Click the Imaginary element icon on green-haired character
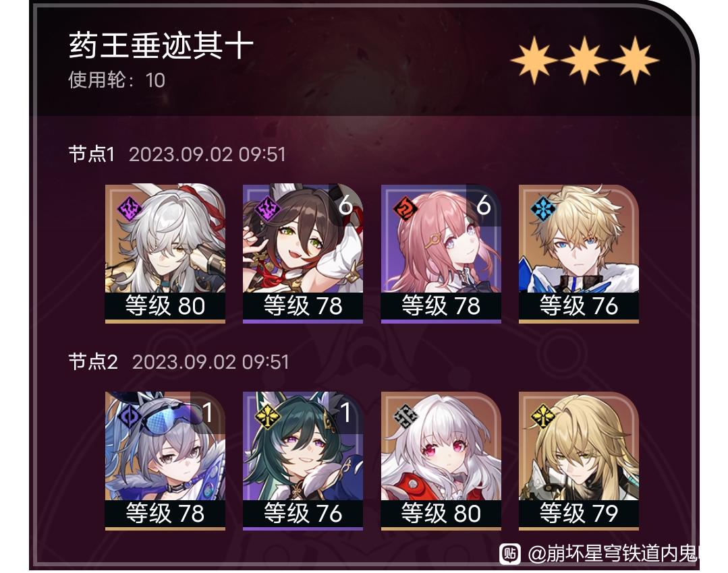Screen dimensions: 728x573 [x=267, y=416]
